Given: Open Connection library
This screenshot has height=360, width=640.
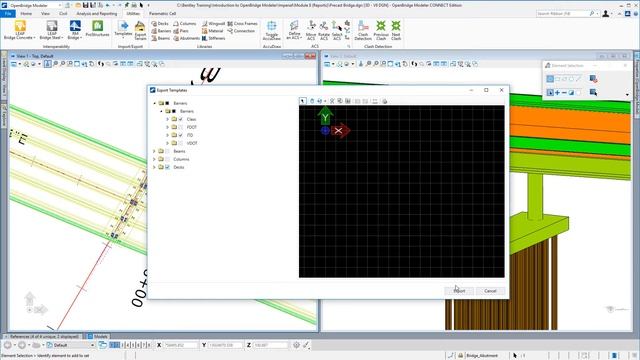Looking at the screenshot, I should tap(241, 31).
